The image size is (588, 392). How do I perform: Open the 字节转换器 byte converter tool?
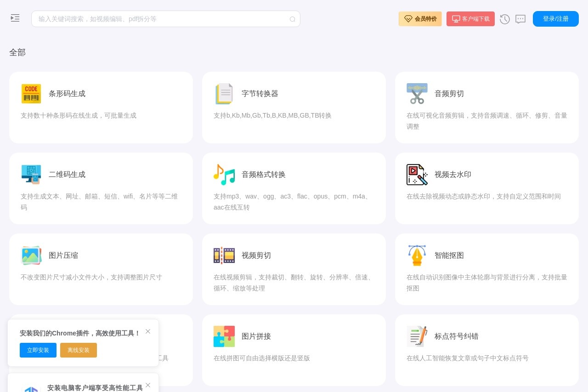point(260,94)
